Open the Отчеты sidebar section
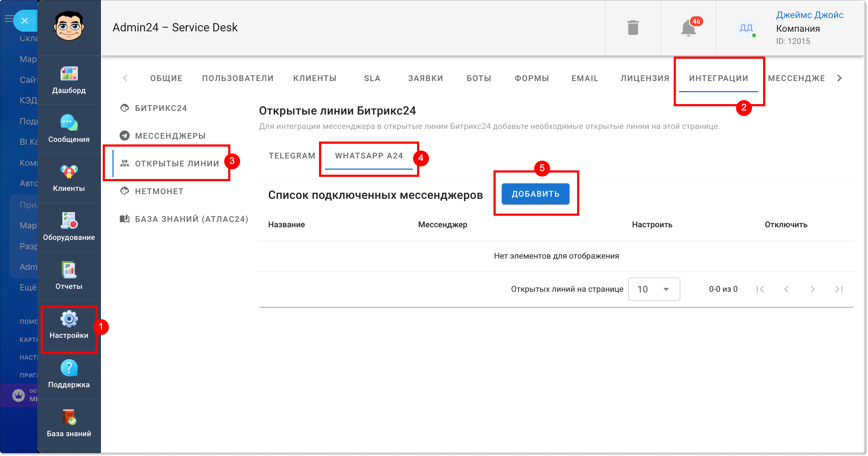Viewport: 868px width, 456px height. (x=69, y=276)
